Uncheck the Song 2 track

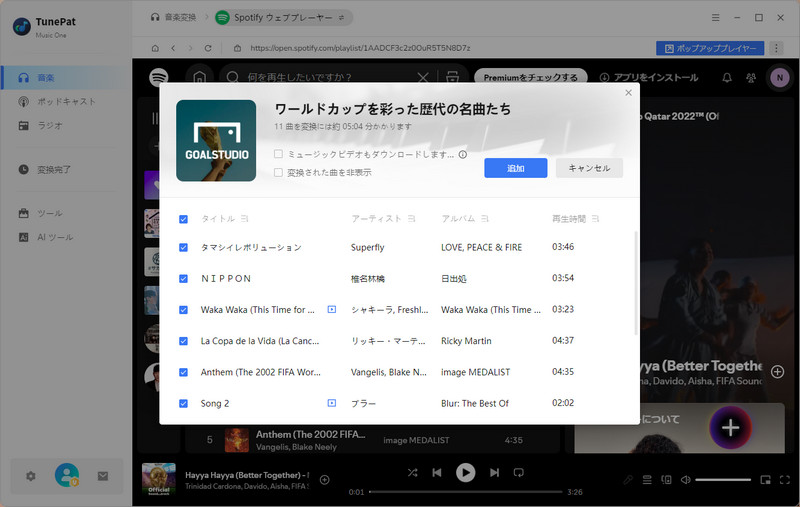point(183,403)
